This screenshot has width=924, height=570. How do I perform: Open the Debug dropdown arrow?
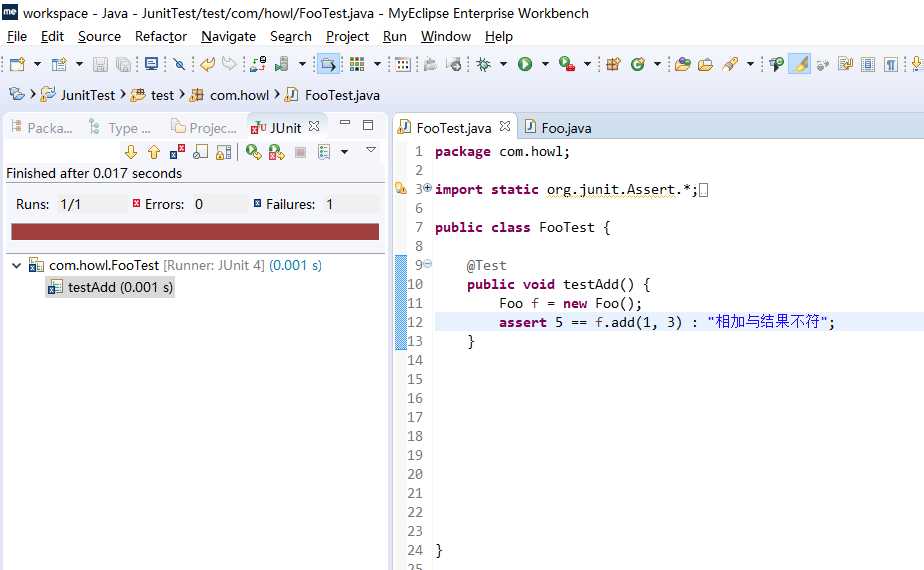click(x=503, y=64)
